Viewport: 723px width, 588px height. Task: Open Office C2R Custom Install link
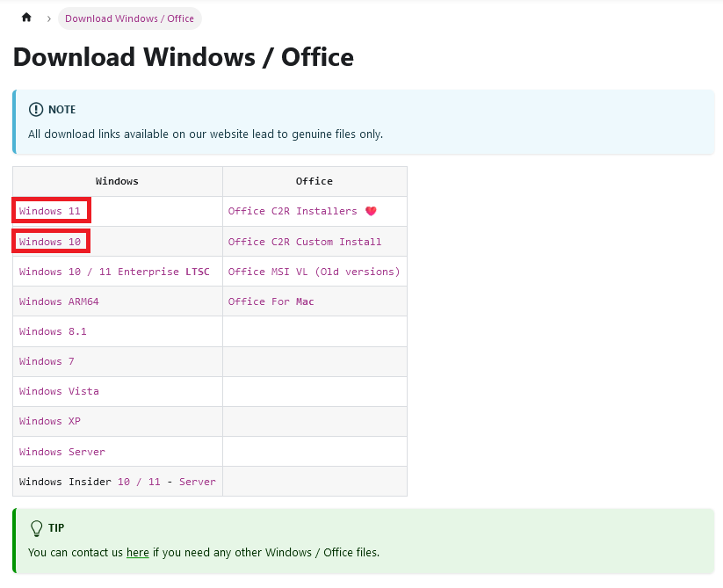point(305,242)
